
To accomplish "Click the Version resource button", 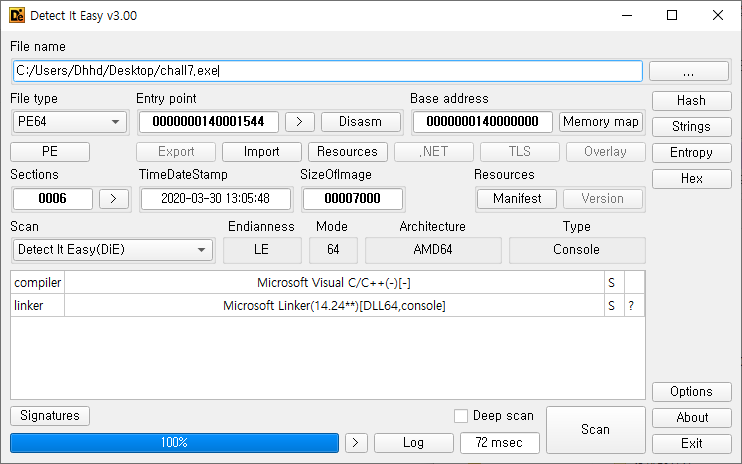I will pos(603,199).
